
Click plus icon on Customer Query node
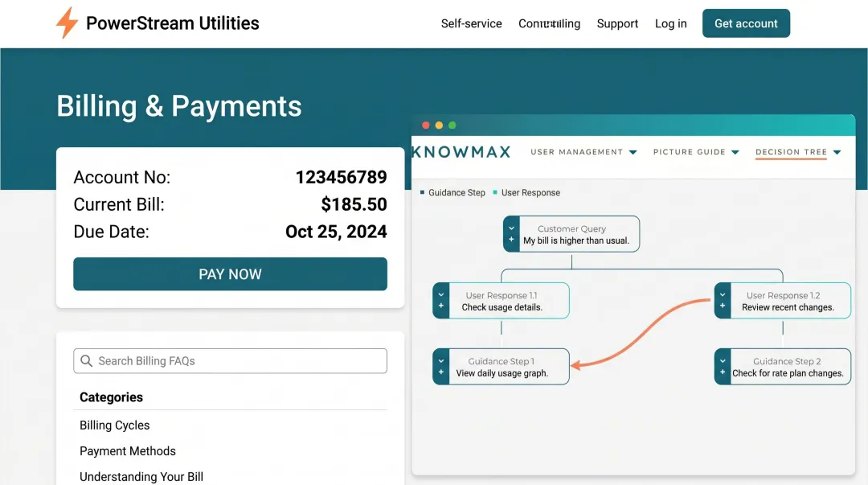tap(511, 240)
